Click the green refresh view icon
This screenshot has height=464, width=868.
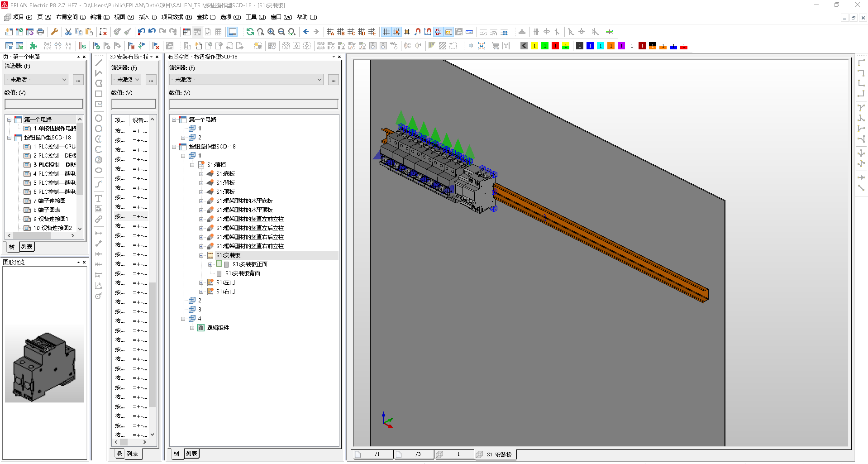[x=250, y=32]
